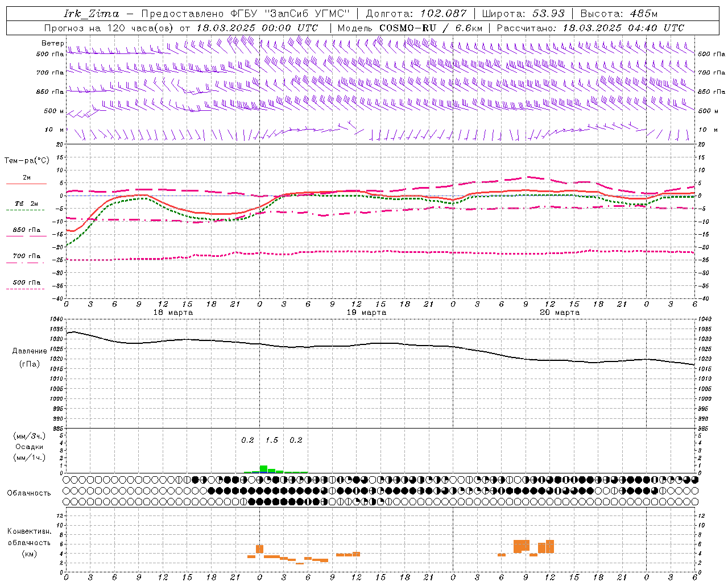Image resolution: width=728 pixels, height=582 pixels.
Task: Select the "Широта: 53.93" header value
Action: [x=524, y=14]
